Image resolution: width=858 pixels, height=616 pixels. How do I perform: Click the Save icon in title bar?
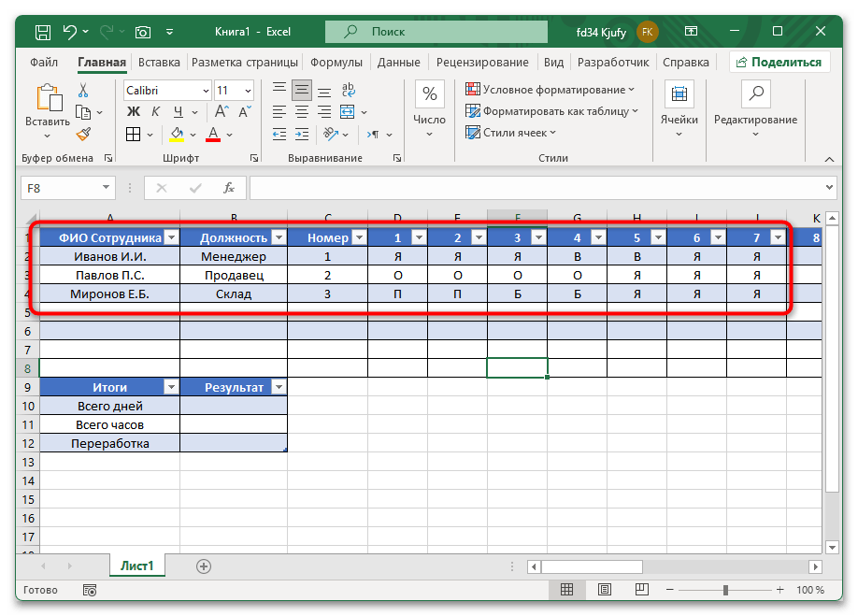(x=43, y=32)
